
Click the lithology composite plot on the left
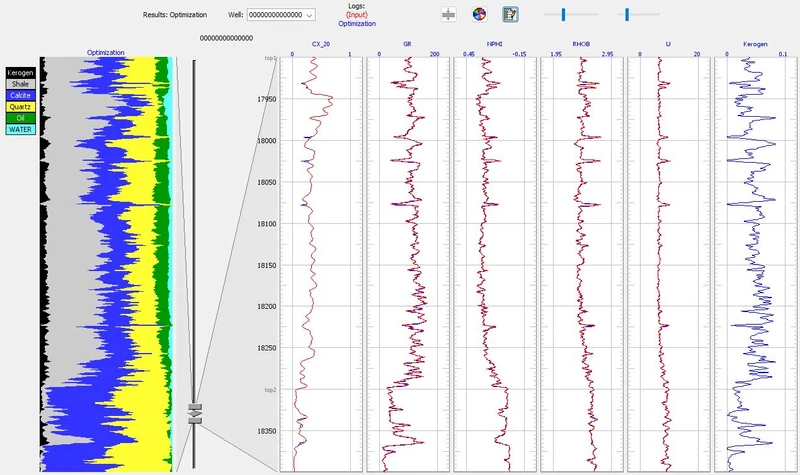click(107, 264)
